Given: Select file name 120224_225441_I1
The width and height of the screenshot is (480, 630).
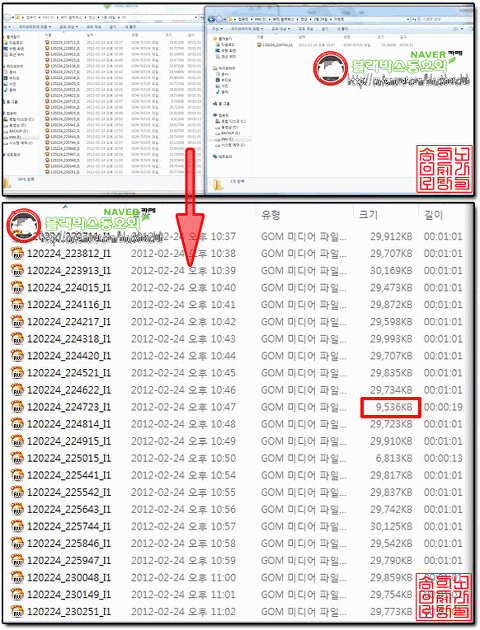Looking at the screenshot, I should (x=69, y=475).
